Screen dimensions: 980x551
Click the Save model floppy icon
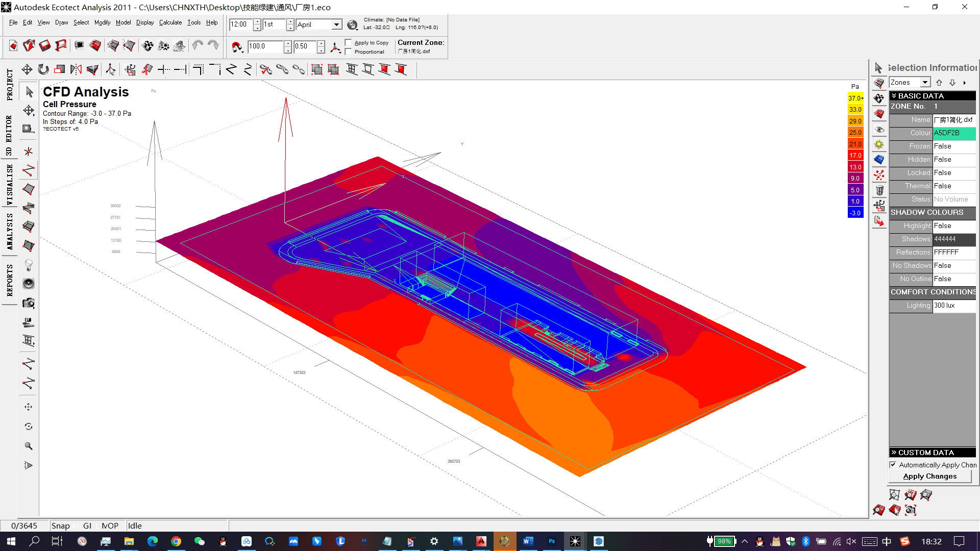(45, 46)
